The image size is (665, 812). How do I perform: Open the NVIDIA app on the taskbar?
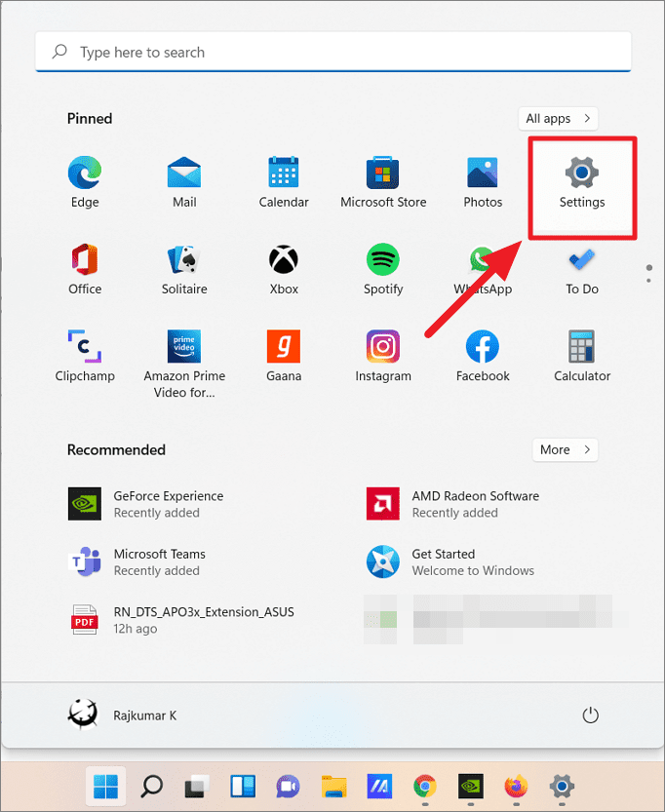click(x=470, y=787)
